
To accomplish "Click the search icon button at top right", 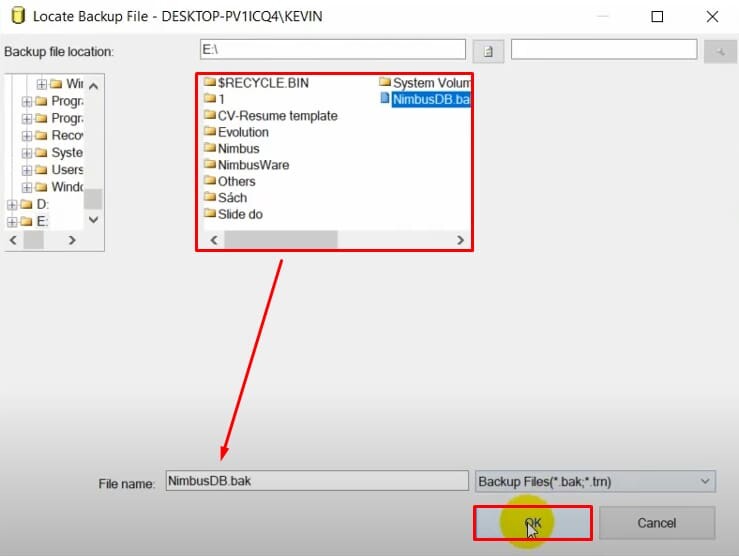I will point(720,51).
